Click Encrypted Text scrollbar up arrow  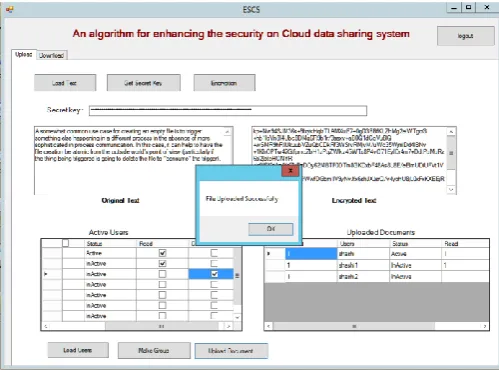pyautogui.click(x=451, y=132)
